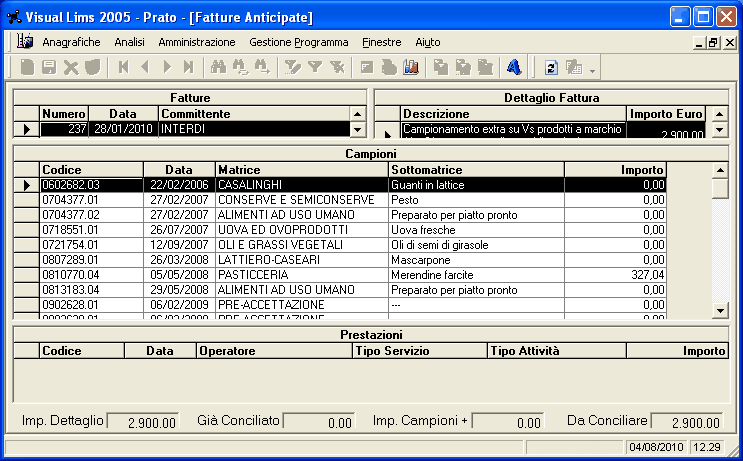Open the Amministrazione menu
Screen dimensions: 743x461
pyautogui.click(x=197, y=42)
